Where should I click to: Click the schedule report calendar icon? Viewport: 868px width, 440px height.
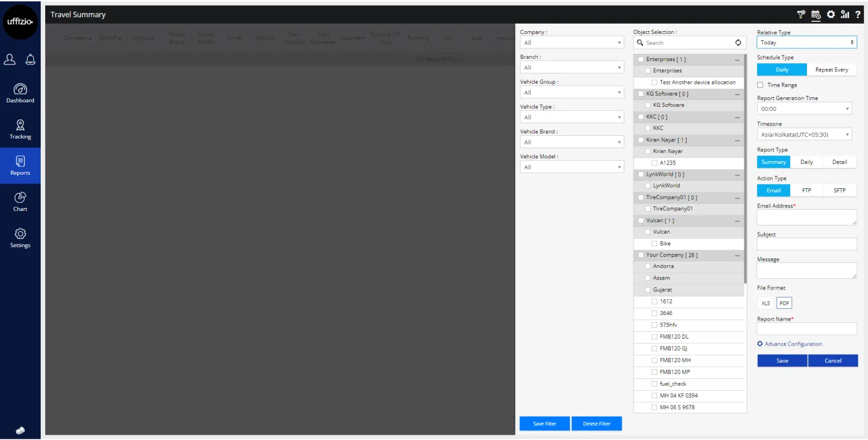point(815,15)
